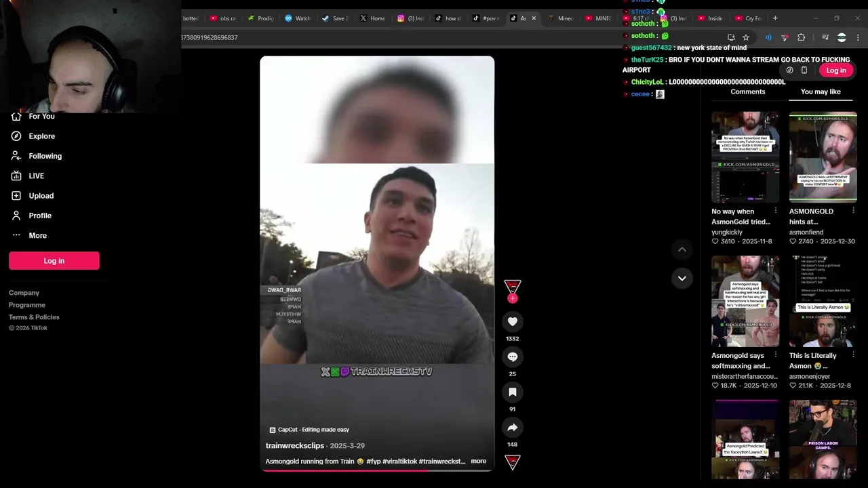This screenshot has width=868, height=488.
Task: Switch to the 'Inside' YouTube tab
Action: [710, 18]
